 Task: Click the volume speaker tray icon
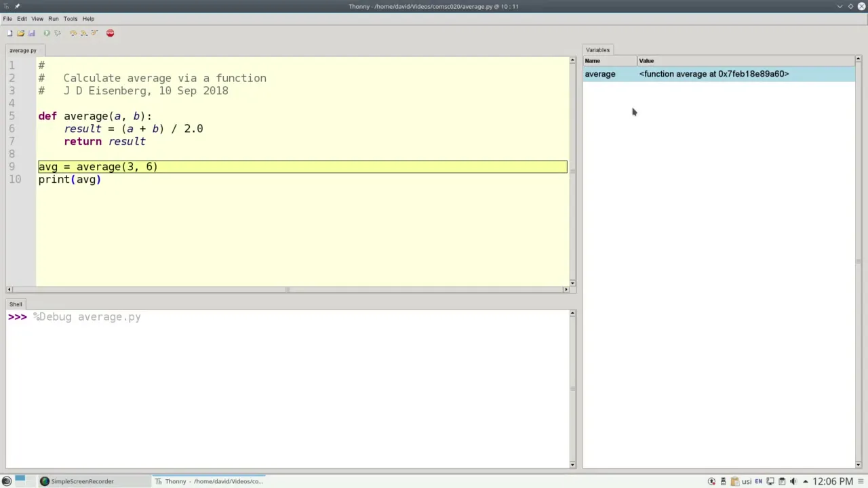click(x=793, y=481)
